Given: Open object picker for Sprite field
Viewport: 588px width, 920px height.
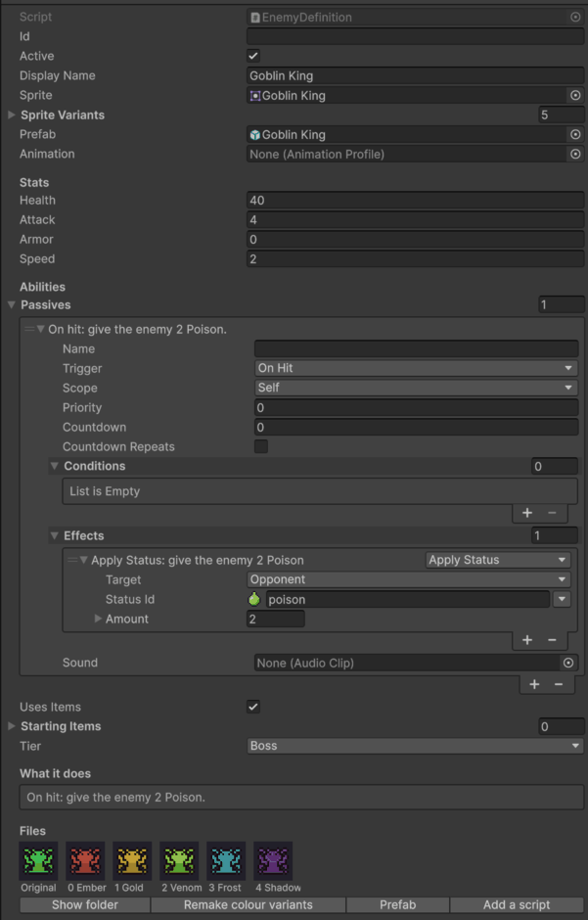Looking at the screenshot, I should pos(575,95).
